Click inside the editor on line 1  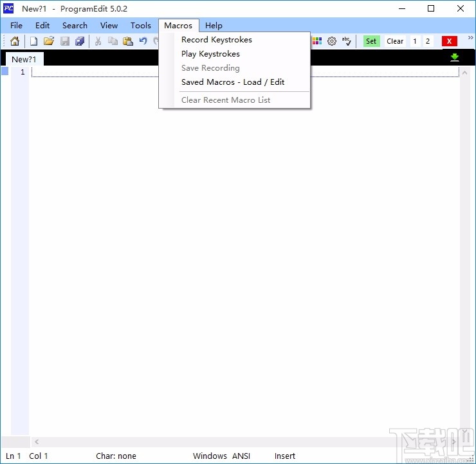coord(245,72)
